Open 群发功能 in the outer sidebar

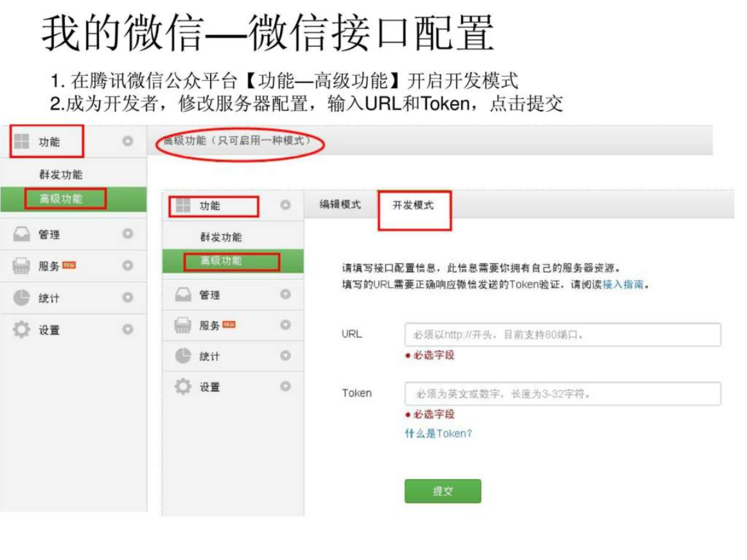pos(60,175)
